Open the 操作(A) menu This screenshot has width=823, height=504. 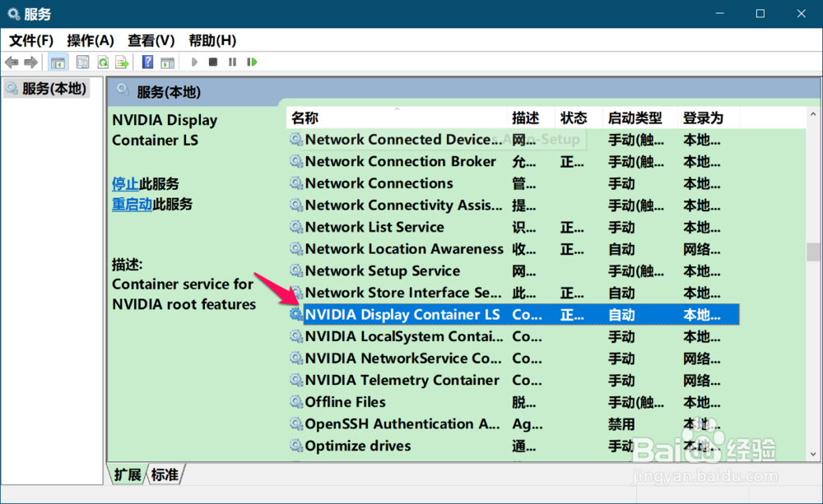91,39
